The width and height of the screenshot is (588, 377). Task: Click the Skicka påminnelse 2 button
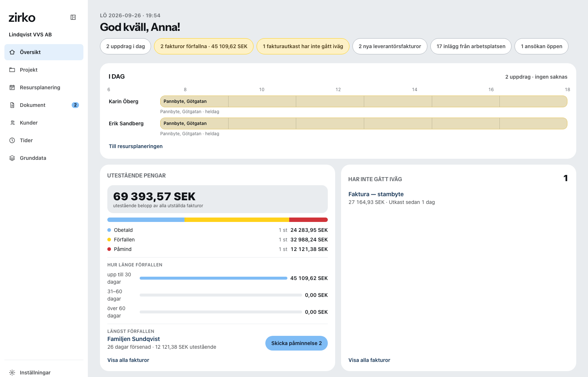point(297,343)
